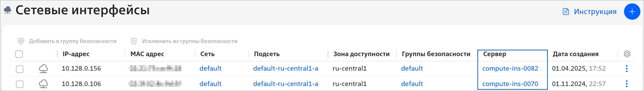Open server compute-ins-0070 link
This screenshot has width=644, height=91.
click(510, 84)
